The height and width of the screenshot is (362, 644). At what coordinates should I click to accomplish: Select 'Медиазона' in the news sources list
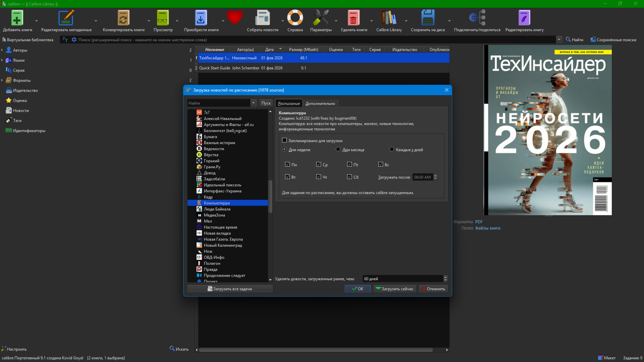pos(214,215)
